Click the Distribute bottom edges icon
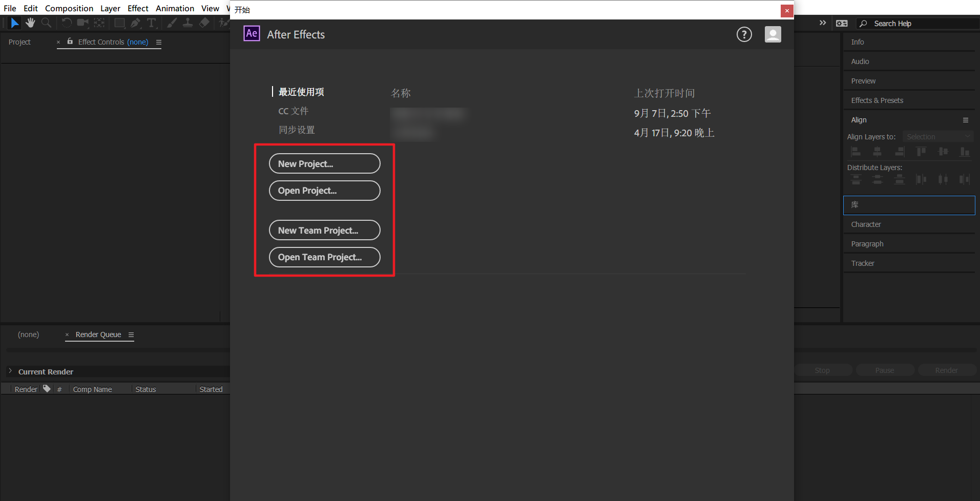The height and width of the screenshot is (501, 980). (900, 179)
